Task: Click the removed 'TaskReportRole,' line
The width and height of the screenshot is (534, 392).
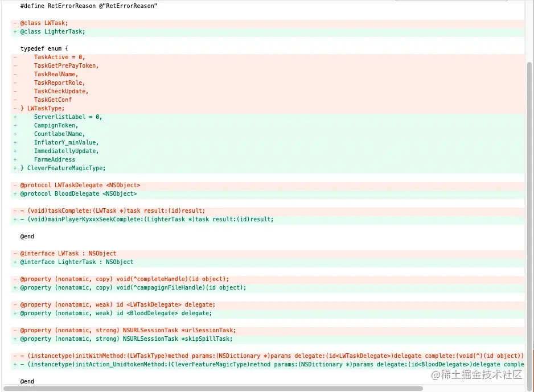Action: click(x=268, y=82)
